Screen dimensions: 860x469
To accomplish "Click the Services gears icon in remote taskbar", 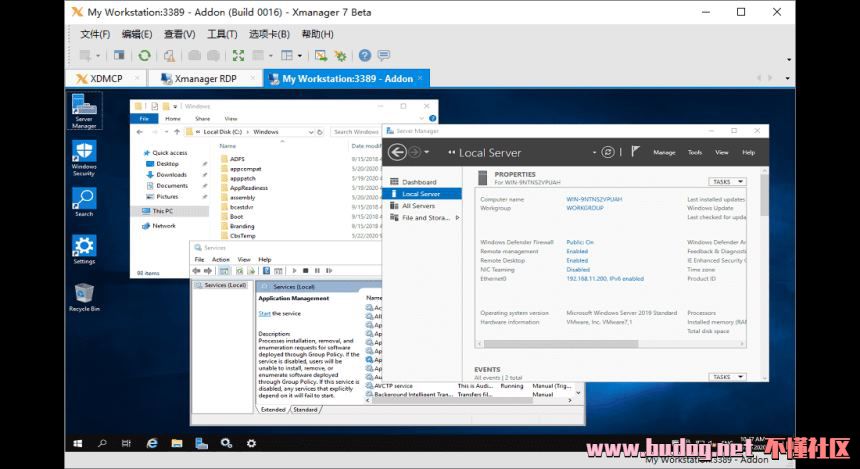I will click(226, 443).
